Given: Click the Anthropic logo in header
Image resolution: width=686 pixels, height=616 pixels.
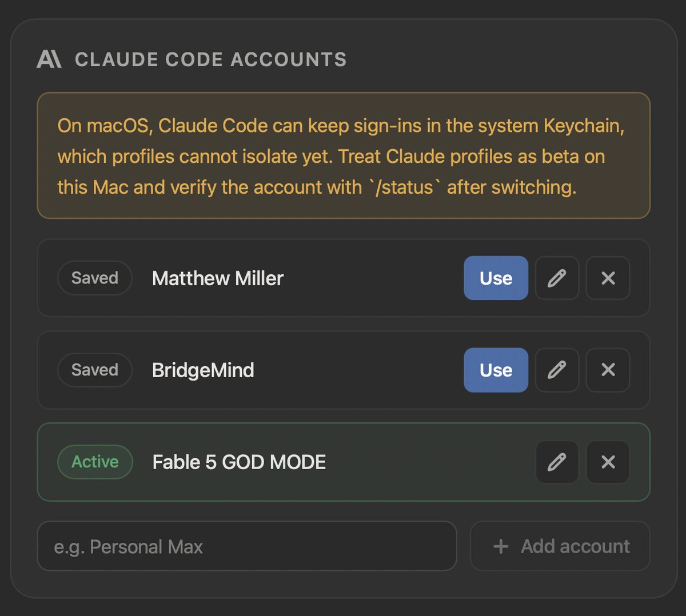Looking at the screenshot, I should 49,59.
